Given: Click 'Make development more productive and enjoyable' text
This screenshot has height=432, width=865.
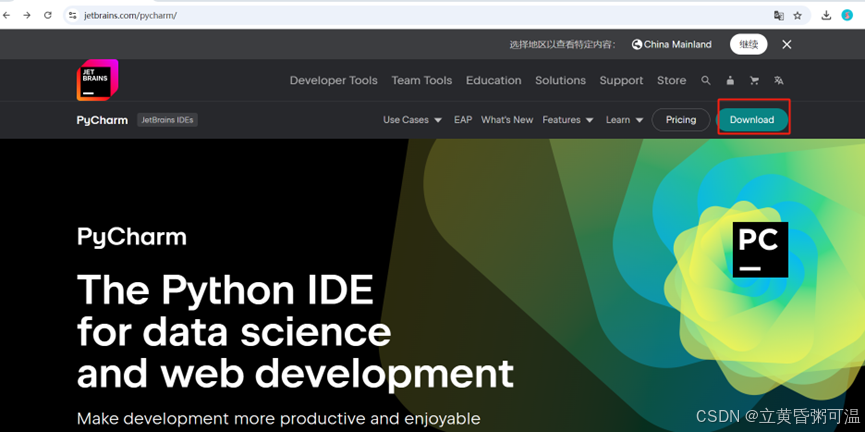Looking at the screenshot, I should click(279, 418).
